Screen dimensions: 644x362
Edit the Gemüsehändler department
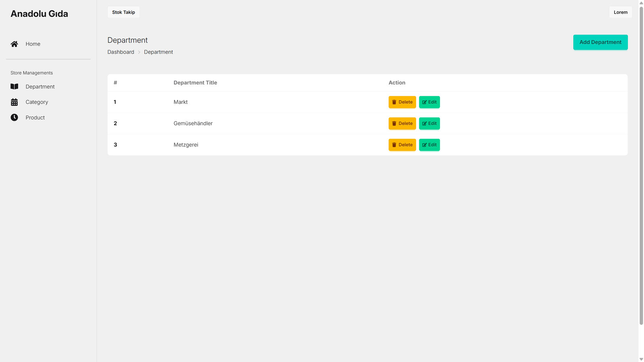[x=429, y=123]
